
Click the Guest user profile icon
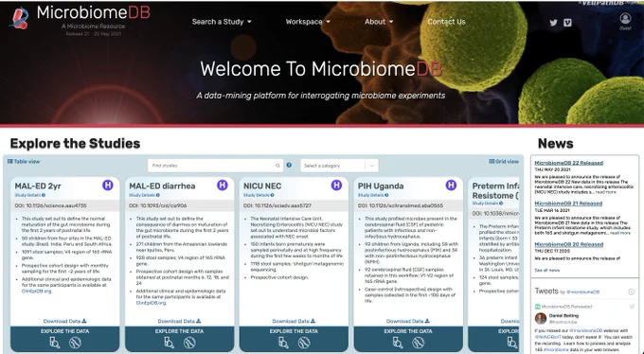click(x=625, y=19)
